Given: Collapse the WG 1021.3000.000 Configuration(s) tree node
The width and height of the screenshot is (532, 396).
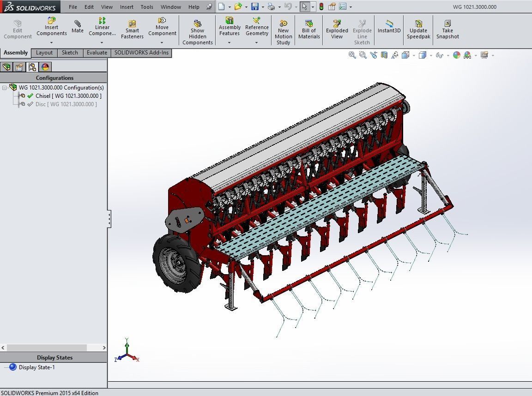Looking at the screenshot, I should coord(4,88).
